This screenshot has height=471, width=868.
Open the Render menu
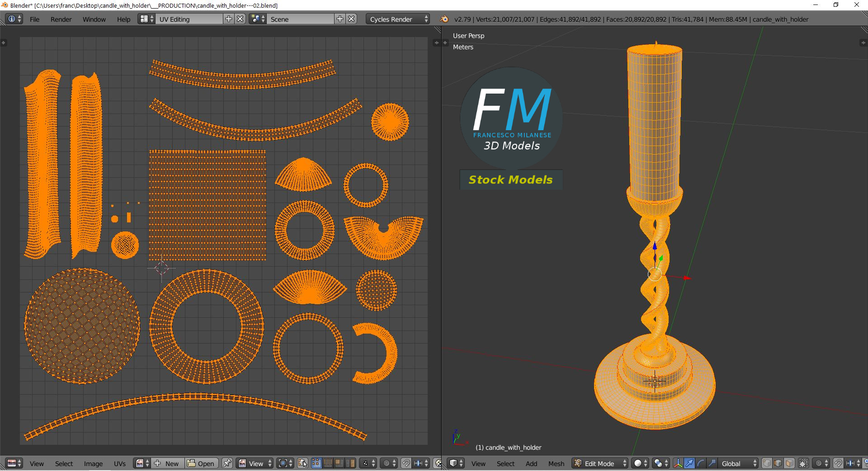[61, 19]
